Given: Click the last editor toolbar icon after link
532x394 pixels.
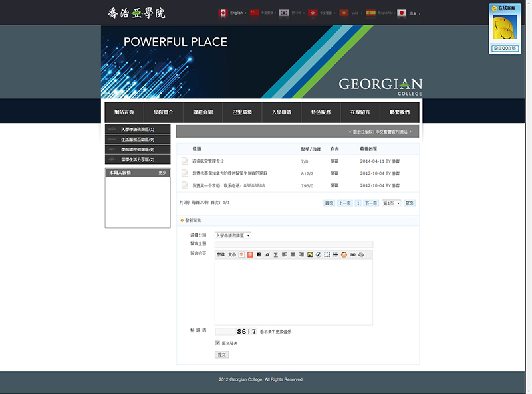Looking at the screenshot, I should [x=361, y=254].
